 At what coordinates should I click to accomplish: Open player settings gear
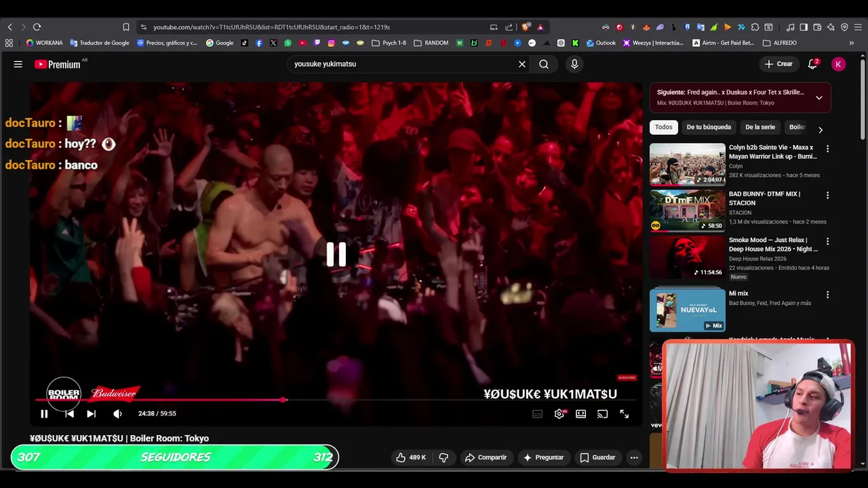559,414
